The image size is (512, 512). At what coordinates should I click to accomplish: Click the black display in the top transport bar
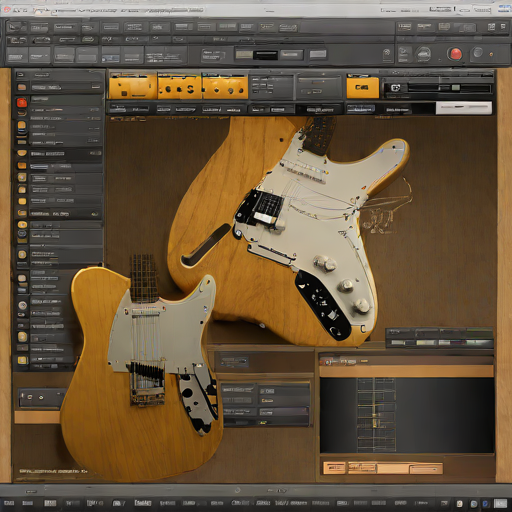pos(265,55)
